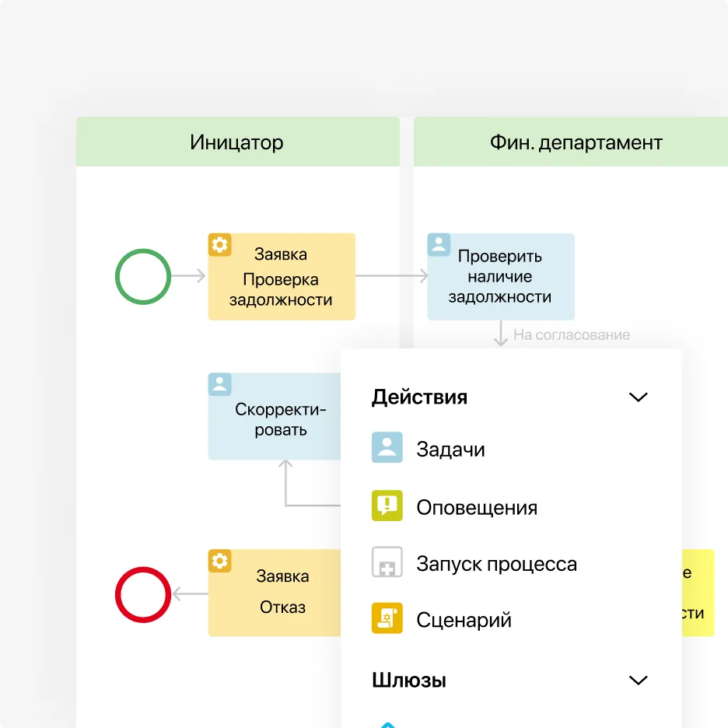The image size is (728, 728).
Task: Click the gear icon on Заявка Проверка задолженности block
Action: pyautogui.click(x=219, y=244)
